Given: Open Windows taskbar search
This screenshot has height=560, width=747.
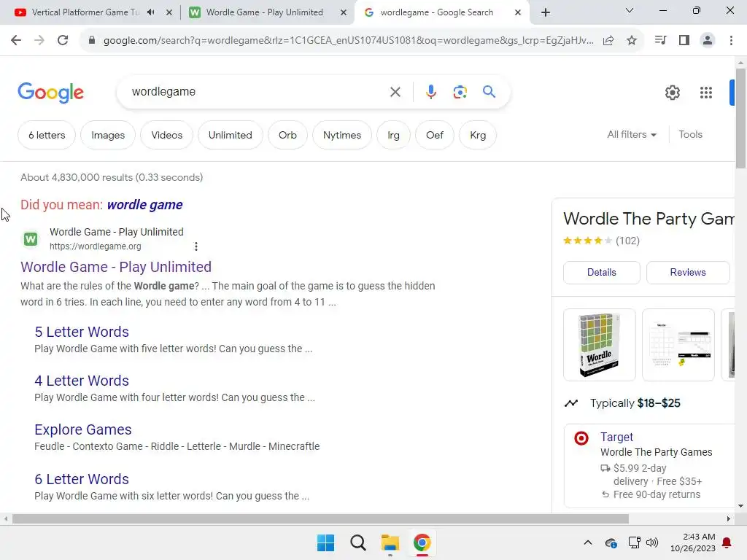Looking at the screenshot, I should (x=357, y=542).
